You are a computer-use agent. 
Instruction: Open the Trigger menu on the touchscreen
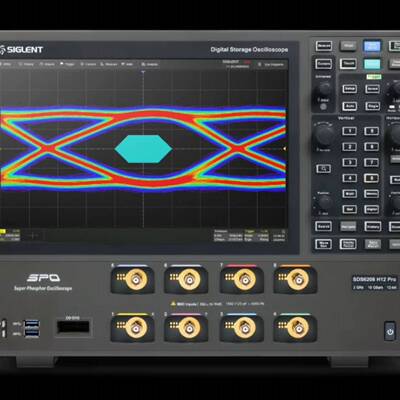coord(68,64)
